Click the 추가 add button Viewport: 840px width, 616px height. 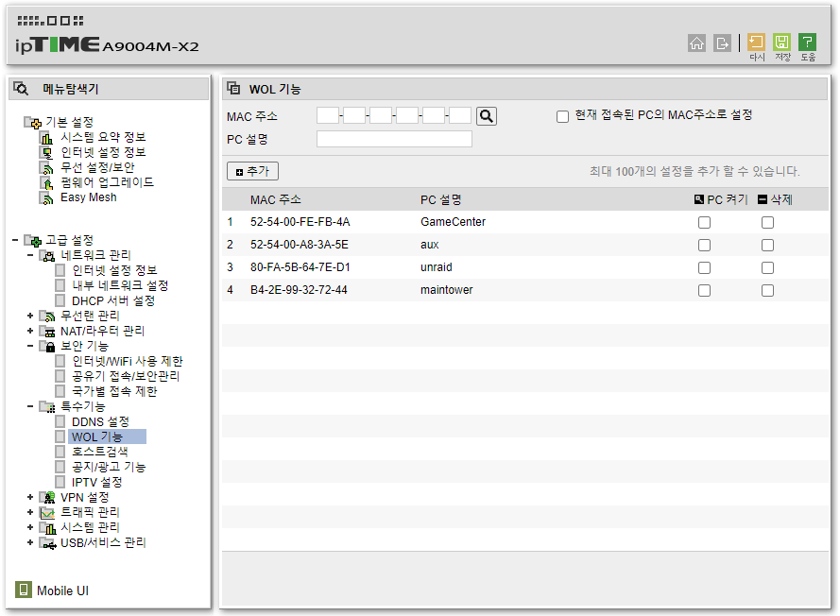click(x=252, y=171)
